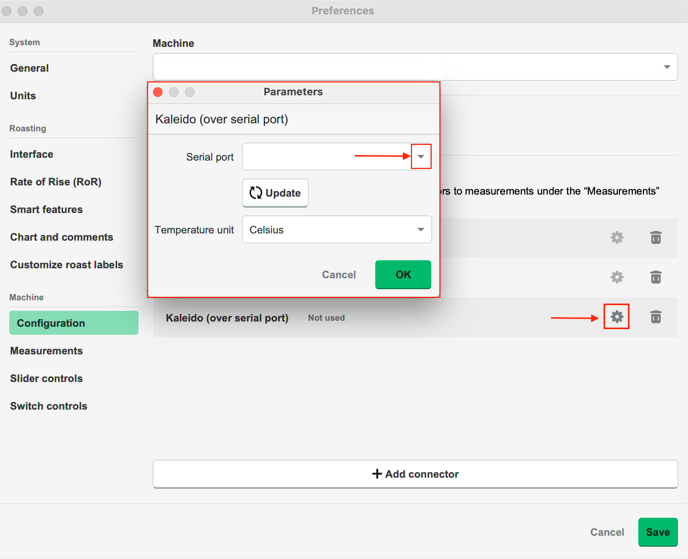Open Switch controls section
Viewport: 688px width, 559px height.
49,406
